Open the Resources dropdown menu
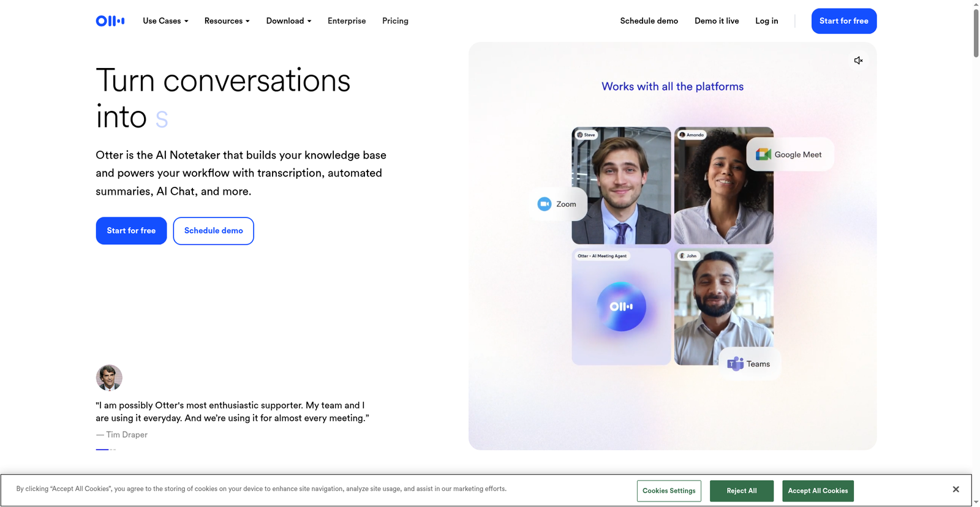Screen dimensions: 980x507 tap(227, 21)
